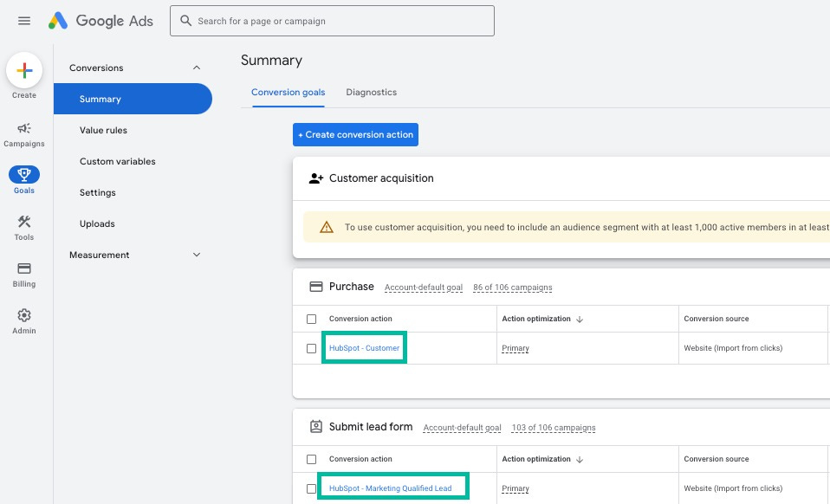Open the hamburger main menu

point(23,21)
